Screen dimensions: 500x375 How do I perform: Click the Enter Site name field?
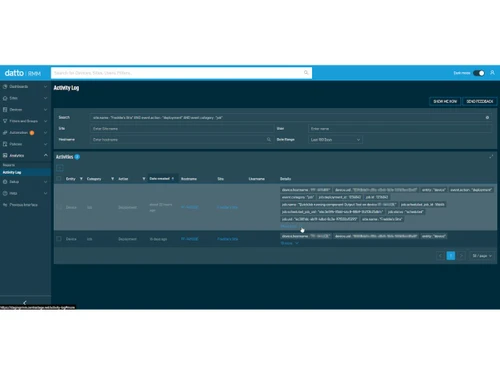click(182, 129)
